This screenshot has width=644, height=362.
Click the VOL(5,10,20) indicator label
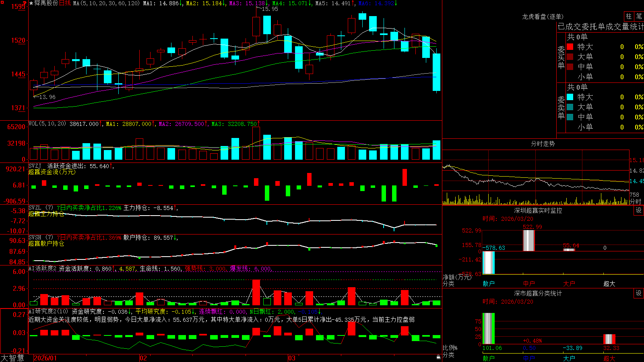click(x=47, y=123)
